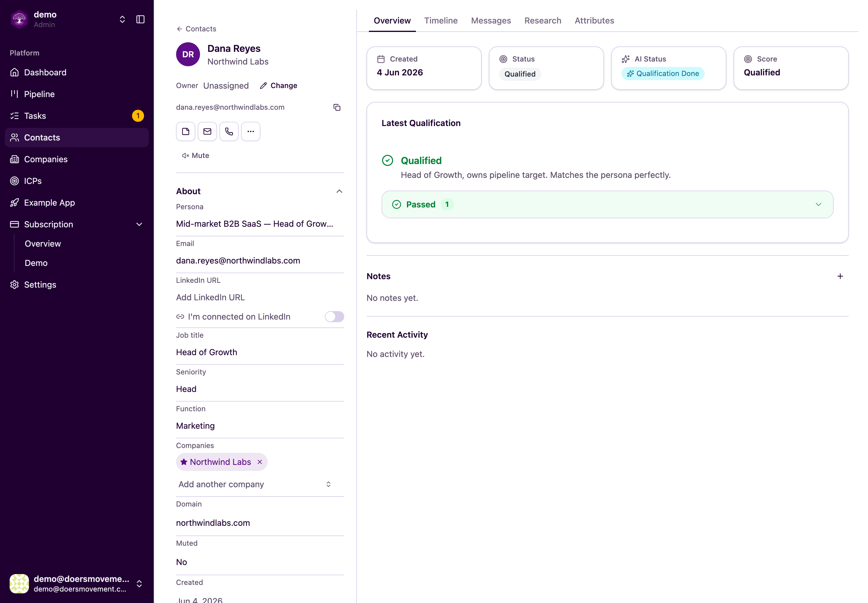This screenshot has height=603, width=868.
Task: Click the Tasks notification badge
Action: [138, 115]
